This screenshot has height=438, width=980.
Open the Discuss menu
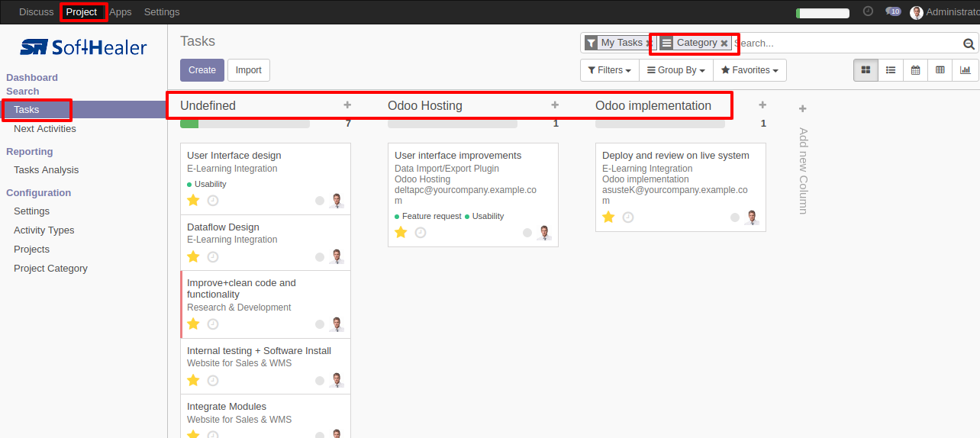coord(37,12)
